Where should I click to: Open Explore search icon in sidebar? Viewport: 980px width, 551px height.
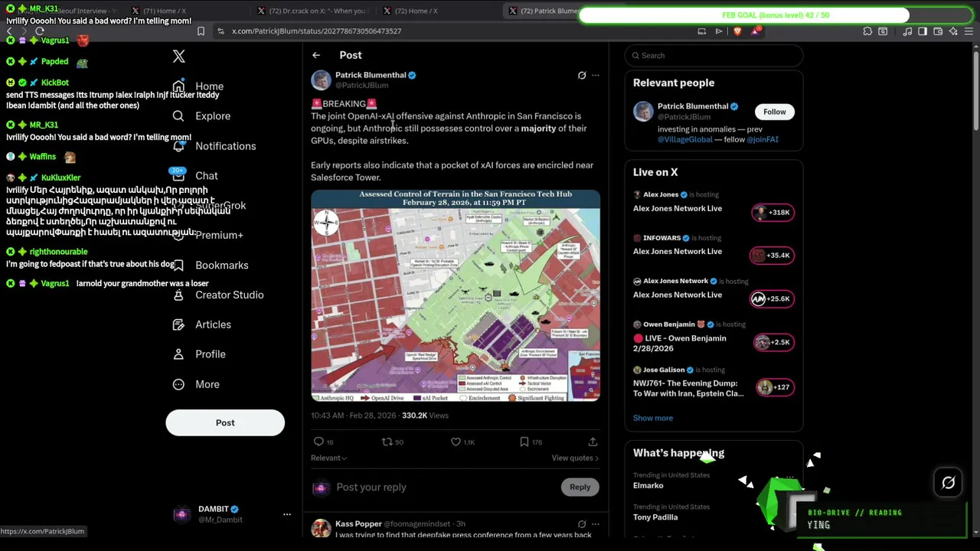coord(178,116)
